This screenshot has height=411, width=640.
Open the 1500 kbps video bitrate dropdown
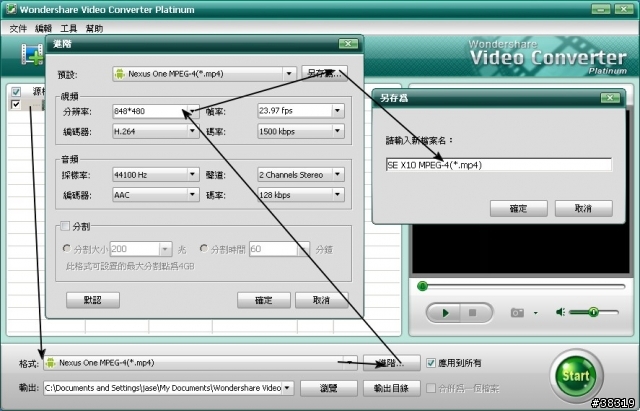point(338,131)
